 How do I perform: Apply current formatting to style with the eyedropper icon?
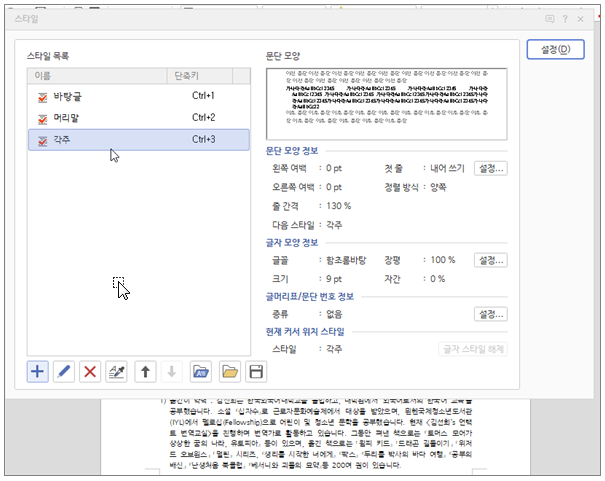(x=116, y=372)
